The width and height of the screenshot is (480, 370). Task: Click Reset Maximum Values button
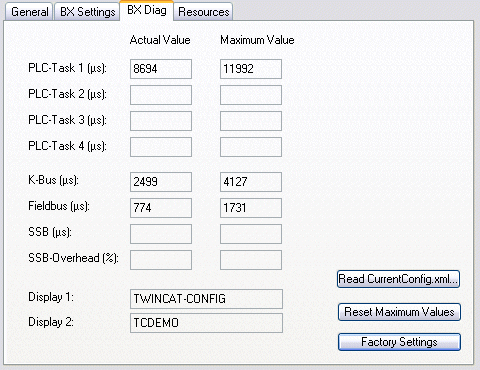(x=399, y=312)
